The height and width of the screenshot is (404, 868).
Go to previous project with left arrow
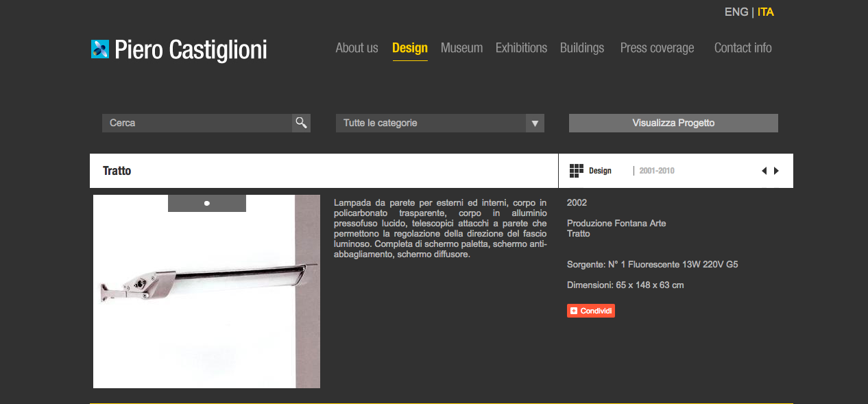coord(764,171)
